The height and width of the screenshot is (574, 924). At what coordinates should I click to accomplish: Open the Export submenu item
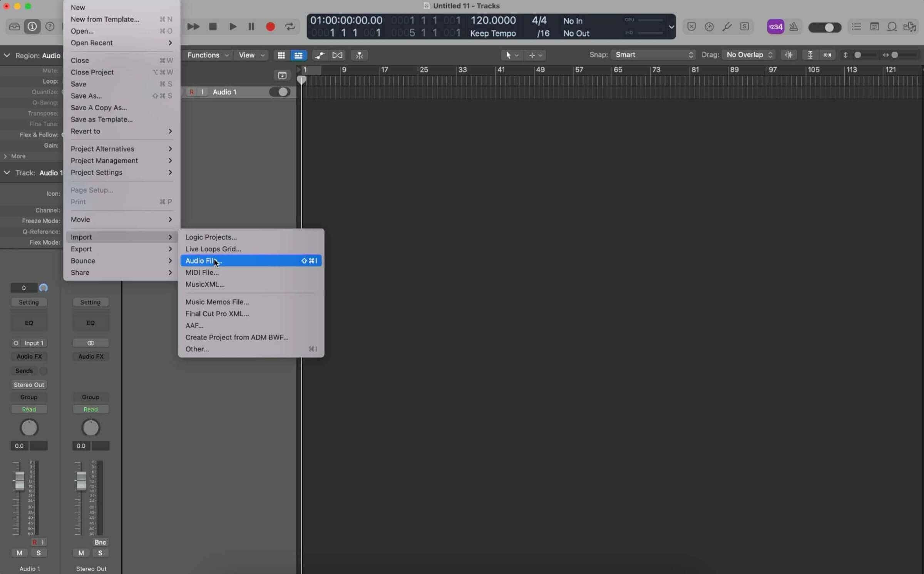pyautogui.click(x=121, y=249)
